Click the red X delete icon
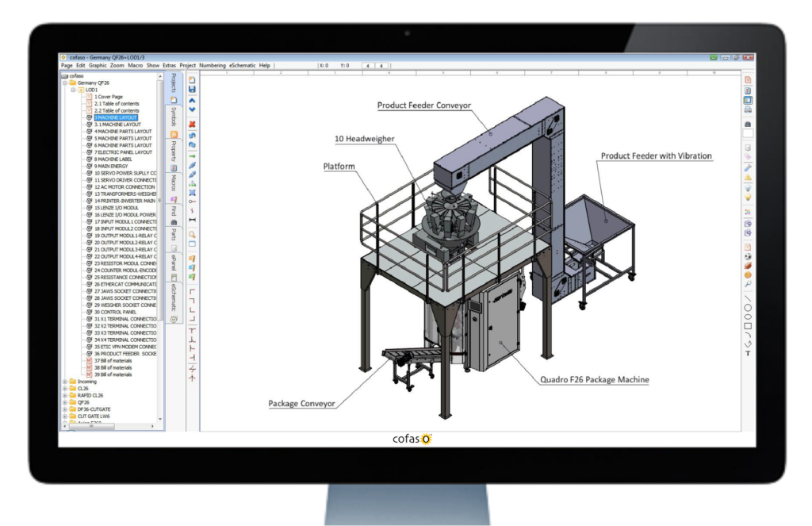The height and width of the screenshot is (526, 812). (x=192, y=125)
